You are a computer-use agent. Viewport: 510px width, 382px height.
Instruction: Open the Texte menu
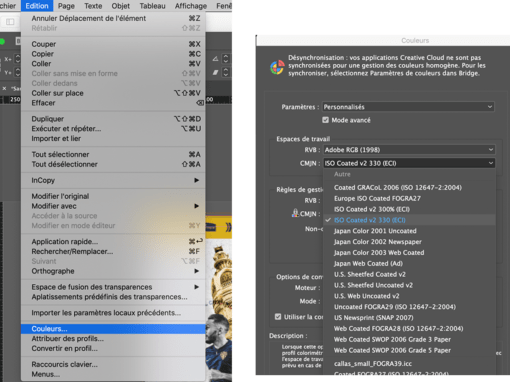pos(93,6)
